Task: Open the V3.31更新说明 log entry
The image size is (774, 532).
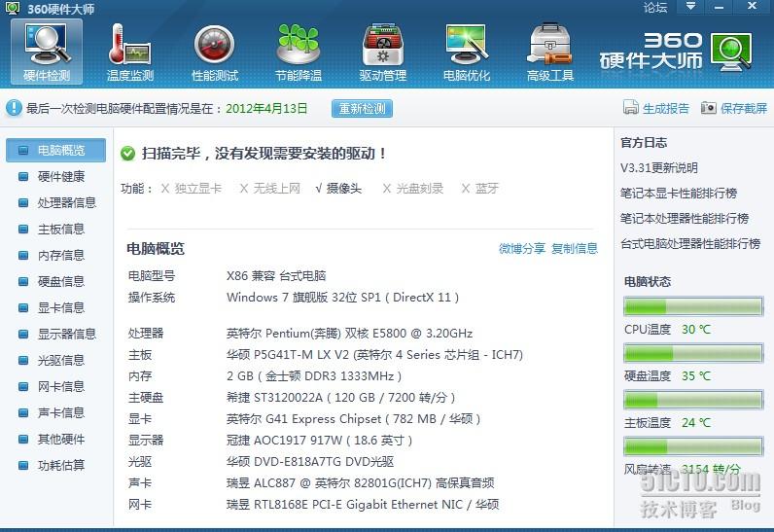Action: click(659, 168)
